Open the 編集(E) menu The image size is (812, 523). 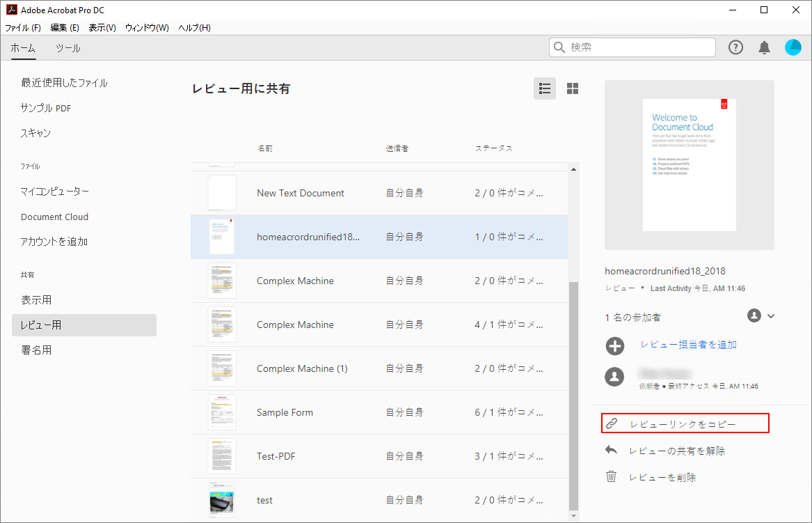pyautogui.click(x=65, y=28)
